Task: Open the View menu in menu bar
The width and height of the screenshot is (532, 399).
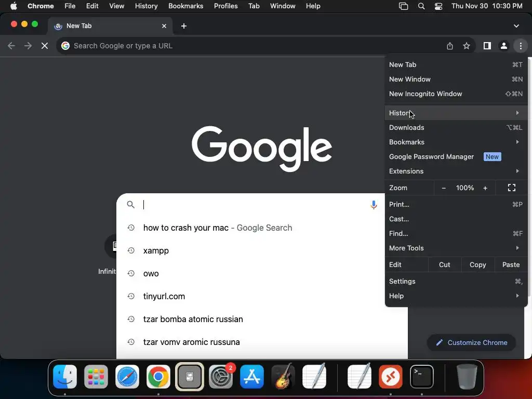Action: 116,6
